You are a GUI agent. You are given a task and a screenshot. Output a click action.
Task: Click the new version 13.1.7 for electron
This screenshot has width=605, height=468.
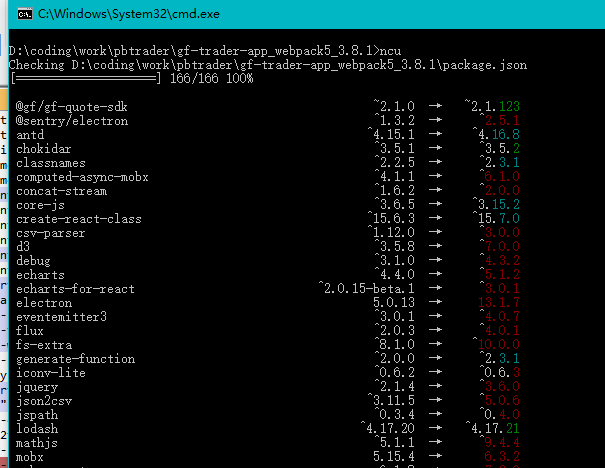point(499,302)
